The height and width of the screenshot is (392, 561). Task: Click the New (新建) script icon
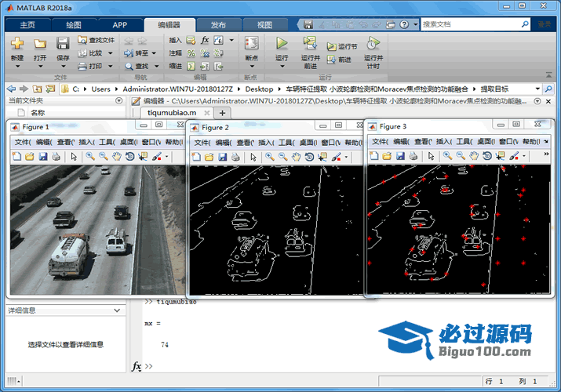point(16,43)
